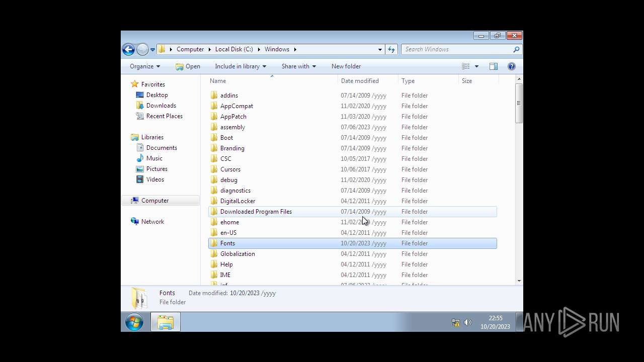Screen dimensions: 644x362
Task: Open the Organize menu
Action: 145,66
